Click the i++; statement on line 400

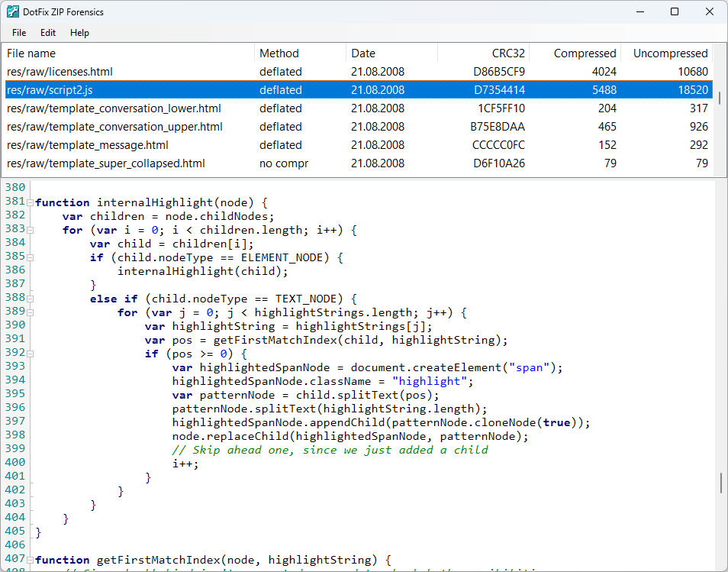(185, 464)
